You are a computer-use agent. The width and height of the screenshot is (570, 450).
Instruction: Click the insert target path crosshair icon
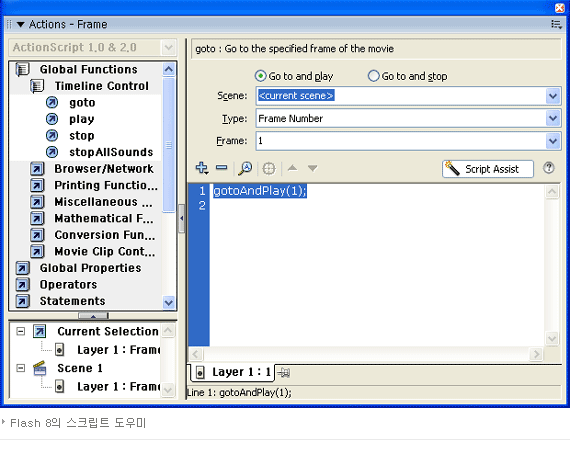coord(269,169)
